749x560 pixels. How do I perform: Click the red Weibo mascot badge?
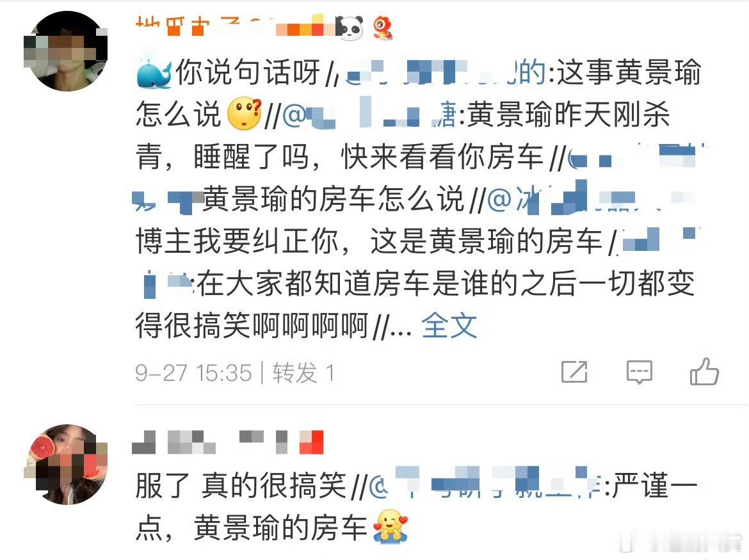pos(383,28)
